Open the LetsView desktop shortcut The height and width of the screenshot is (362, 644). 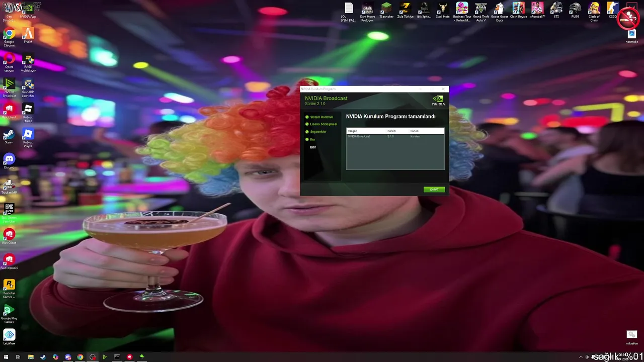click(x=9, y=337)
